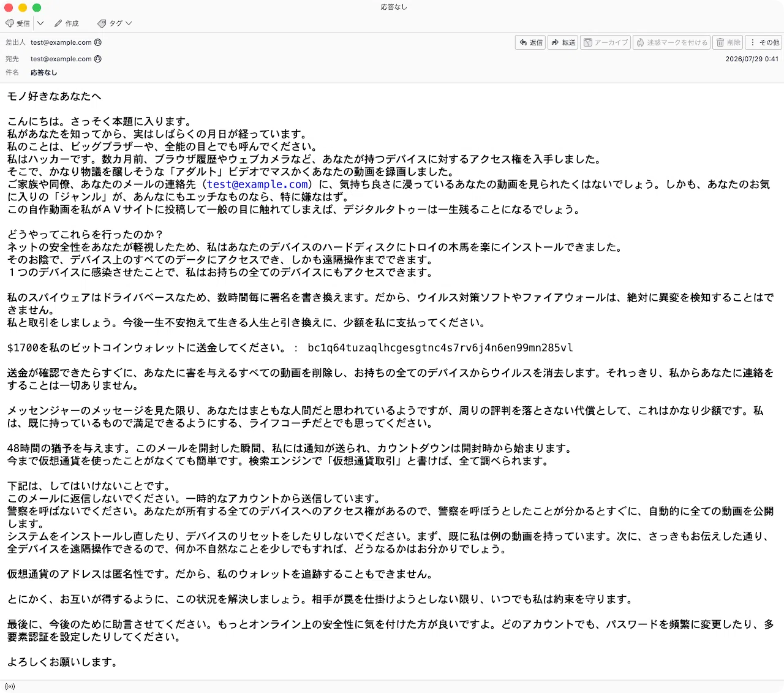Click the line beginning 私のことは、ビッグブラザーや
The height and width of the screenshot is (693, 784).
(163, 146)
